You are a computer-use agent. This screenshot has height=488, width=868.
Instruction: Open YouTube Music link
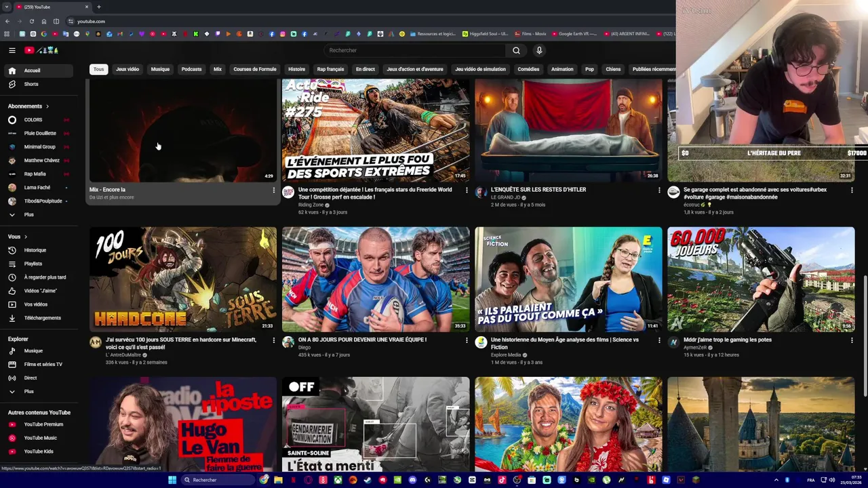pos(40,438)
